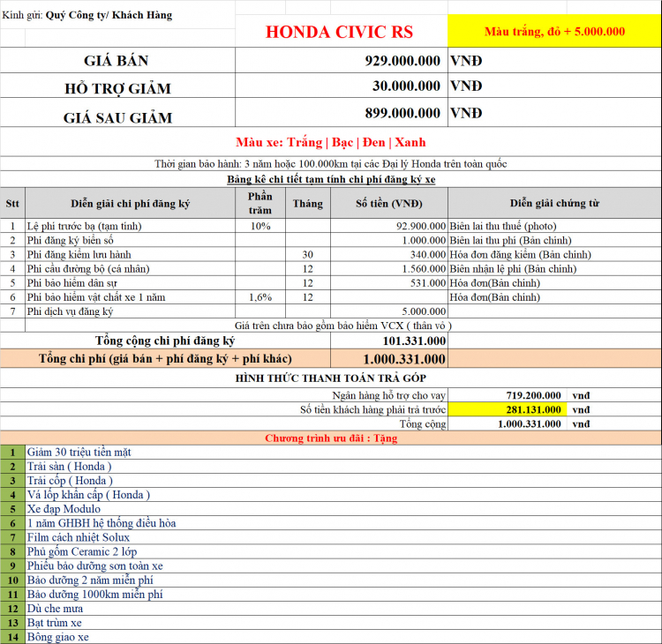Screen dimensions: 662x644
Task: Click the yellow 'Màu trắng, đỏ + 5.000.000' cell
Action: [554, 31]
